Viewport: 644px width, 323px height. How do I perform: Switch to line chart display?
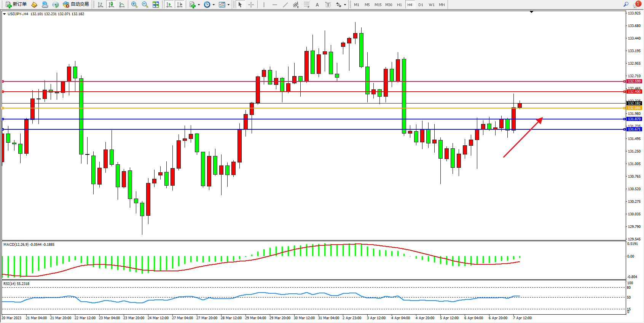[x=122, y=5]
